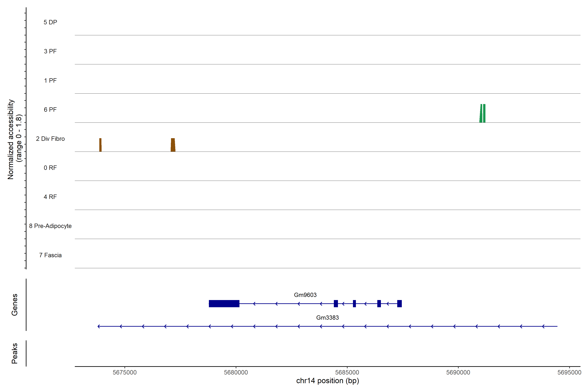Click the large Gm9603 exon block
588x392 pixels.
pyautogui.click(x=224, y=303)
